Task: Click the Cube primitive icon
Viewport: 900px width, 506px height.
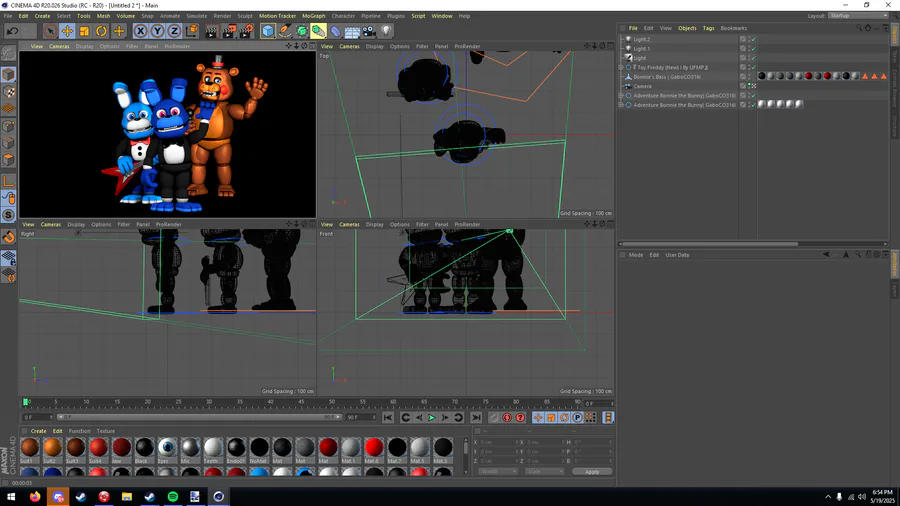Action: 267,31
